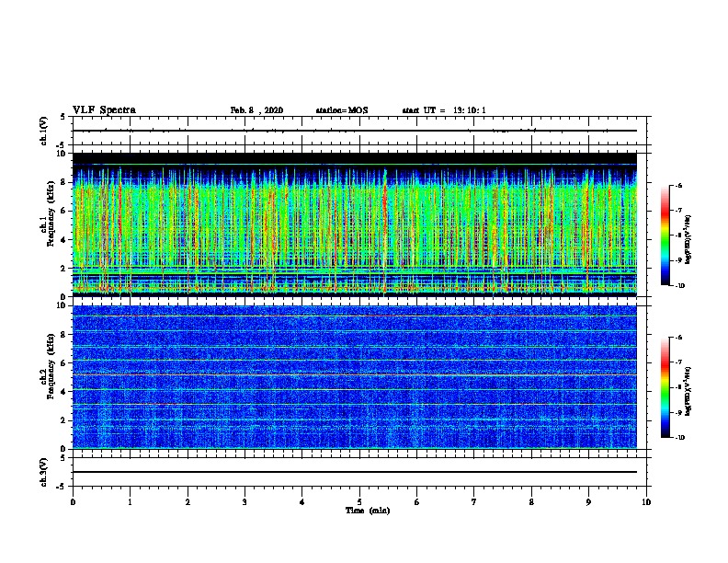Screen dimensions: 728x563
Task: Click the "9" tick on the time axis
Action: (588, 502)
